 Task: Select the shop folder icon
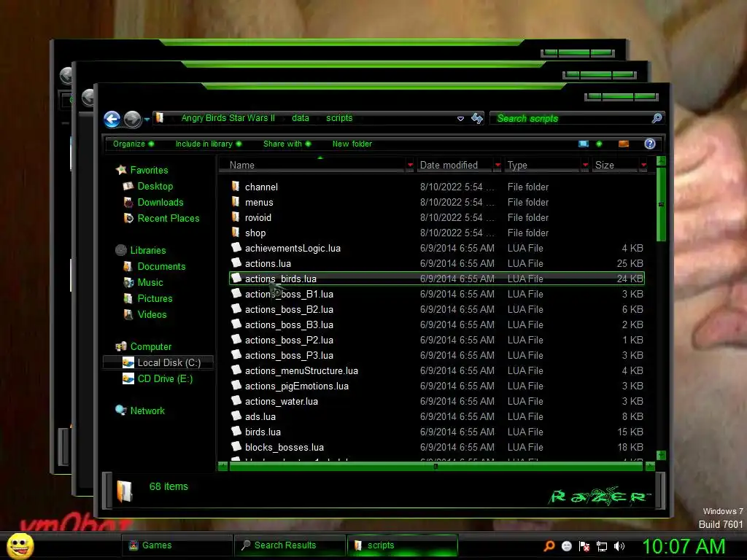coord(236,232)
